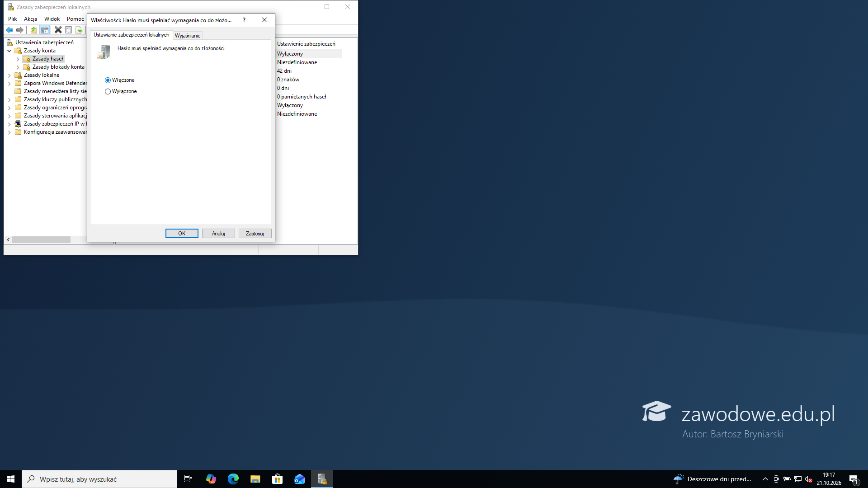Open Outlook icon in taskbar
The width and height of the screenshot is (868, 488).
point(300,479)
